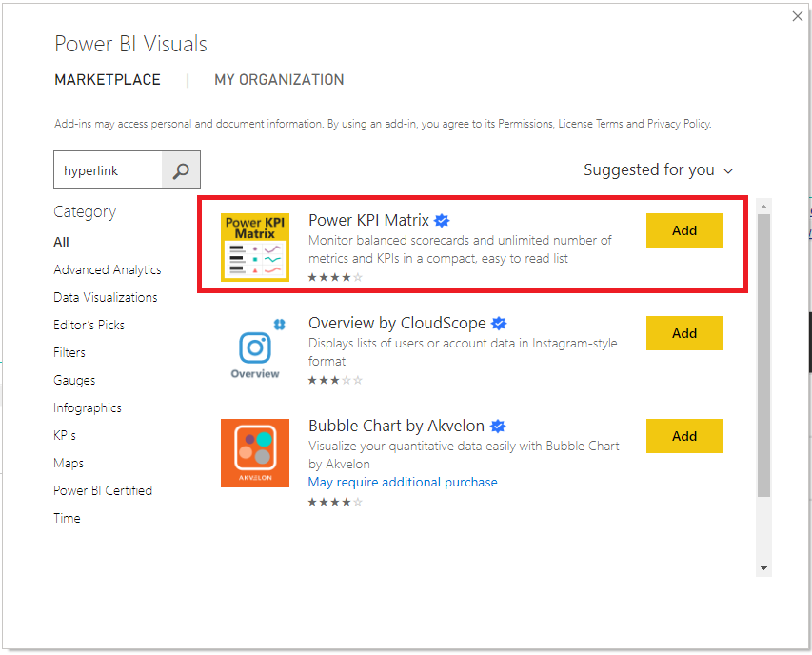Click certified badge beside Bubble Chart by Akvelon
The height and width of the screenshot is (655, 812).
click(x=498, y=427)
